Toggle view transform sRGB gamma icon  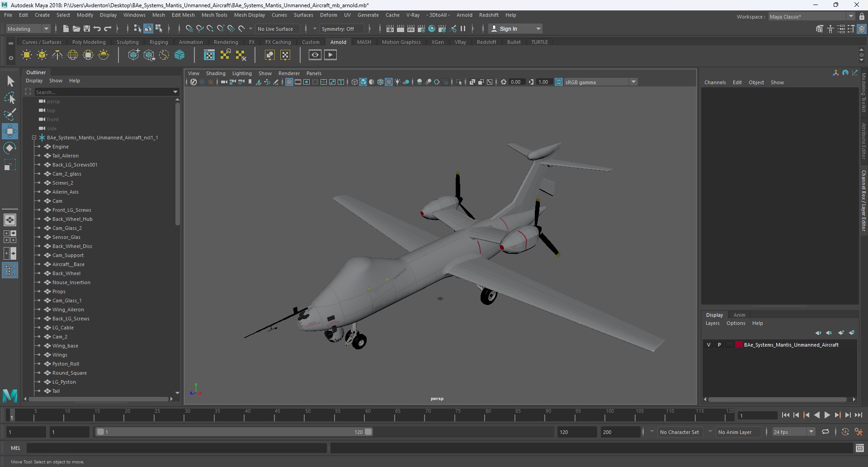(559, 82)
